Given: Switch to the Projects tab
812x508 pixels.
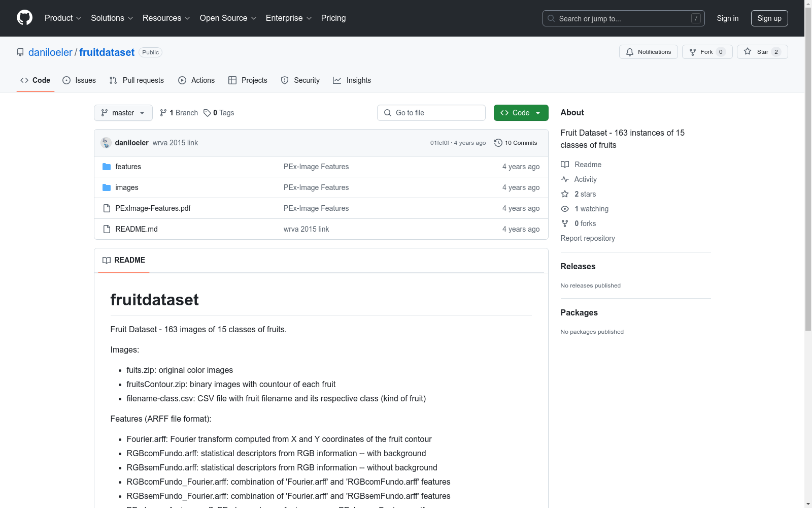Looking at the screenshot, I should pyautogui.click(x=248, y=80).
